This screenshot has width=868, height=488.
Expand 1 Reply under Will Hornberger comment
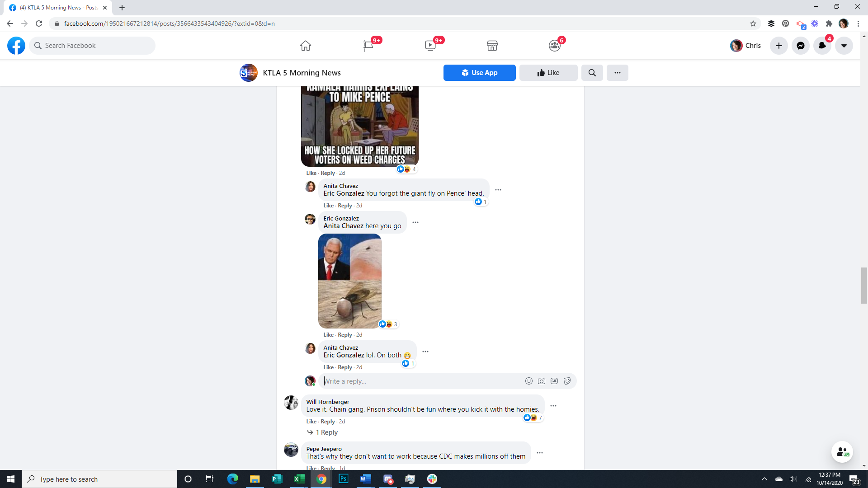[x=326, y=432]
